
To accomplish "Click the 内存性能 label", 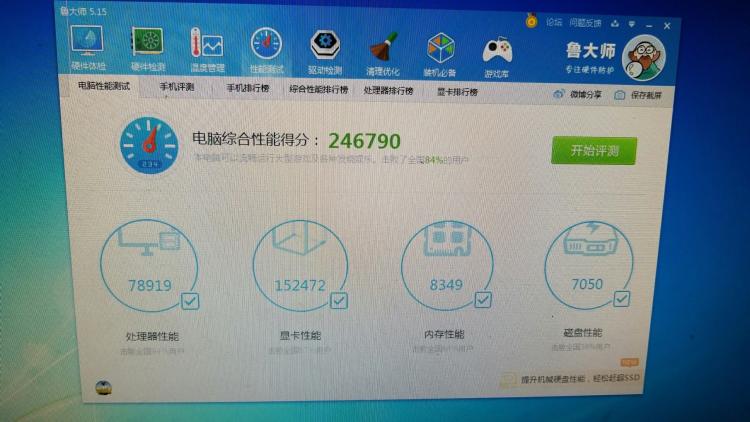I will pyautogui.click(x=444, y=334).
